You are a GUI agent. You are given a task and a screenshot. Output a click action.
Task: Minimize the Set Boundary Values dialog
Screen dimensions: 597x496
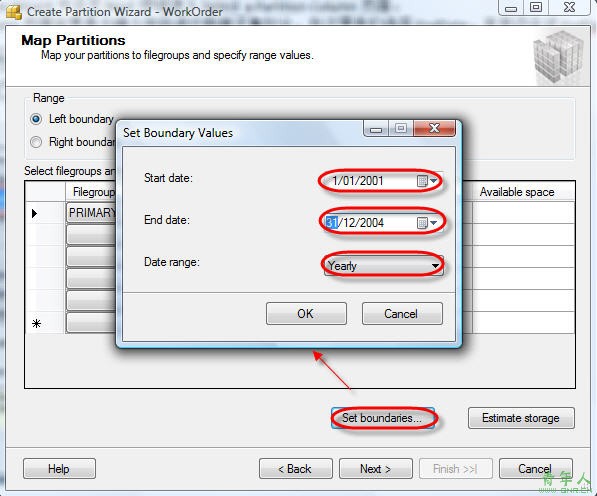(376, 129)
